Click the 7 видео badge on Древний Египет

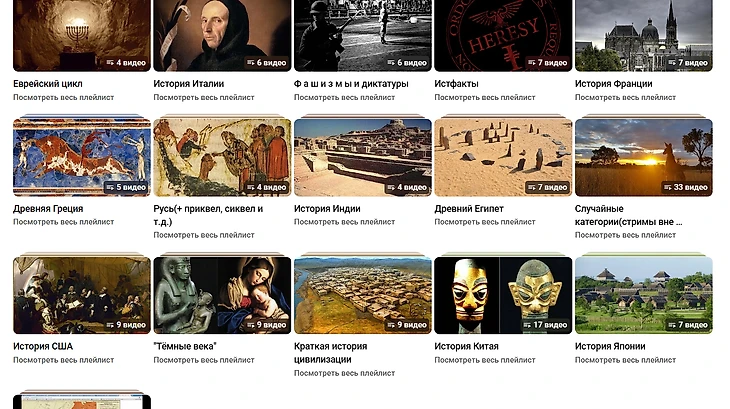(547, 187)
